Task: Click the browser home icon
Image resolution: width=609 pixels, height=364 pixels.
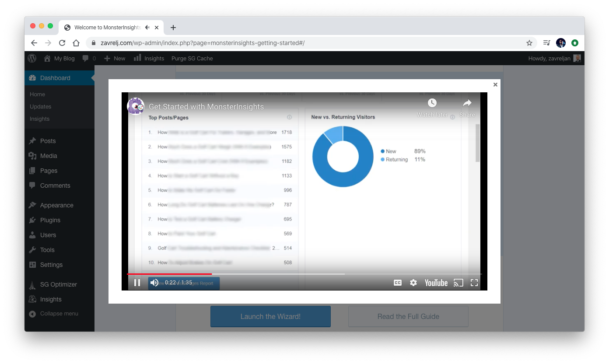Action: 76,43
